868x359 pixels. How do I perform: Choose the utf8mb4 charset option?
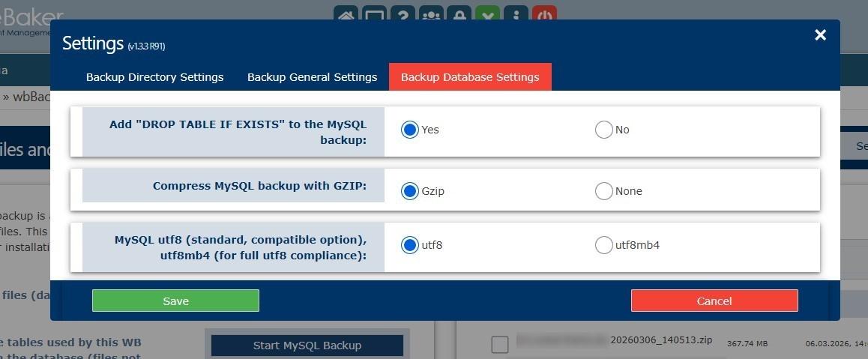603,245
